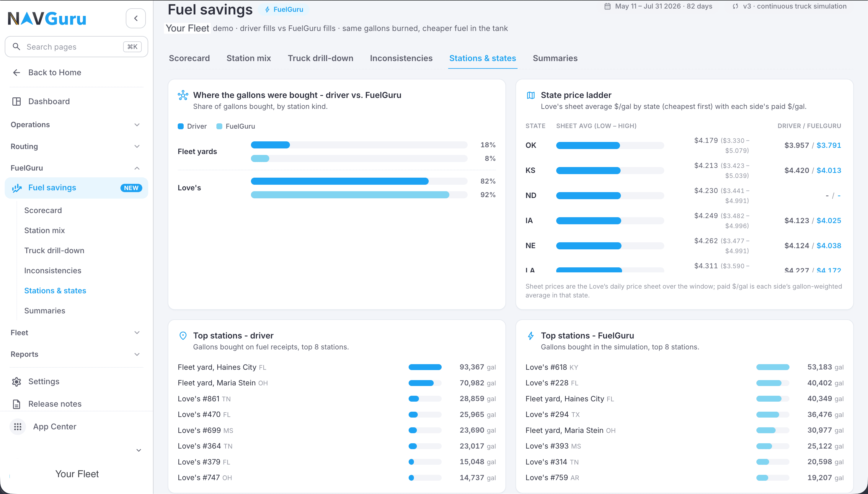Screen dimensions: 868x494
Task: Click the Search pages input field
Action: 76,47
